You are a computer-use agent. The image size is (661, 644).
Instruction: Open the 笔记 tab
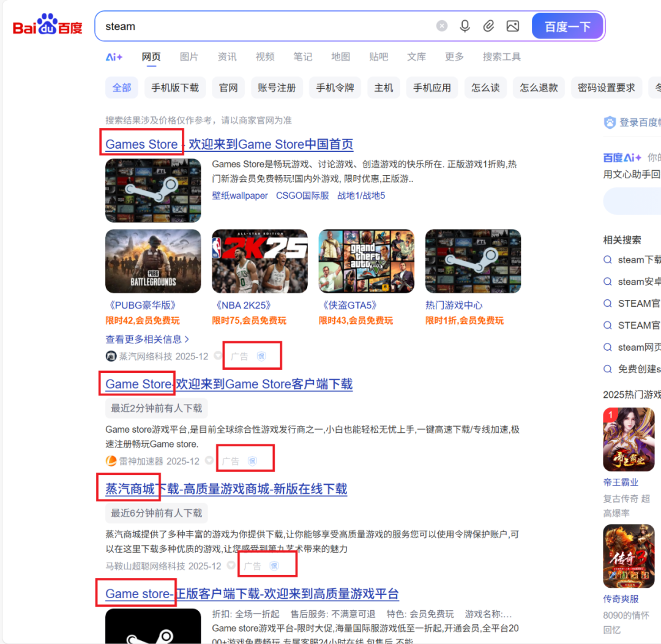pos(303,57)
